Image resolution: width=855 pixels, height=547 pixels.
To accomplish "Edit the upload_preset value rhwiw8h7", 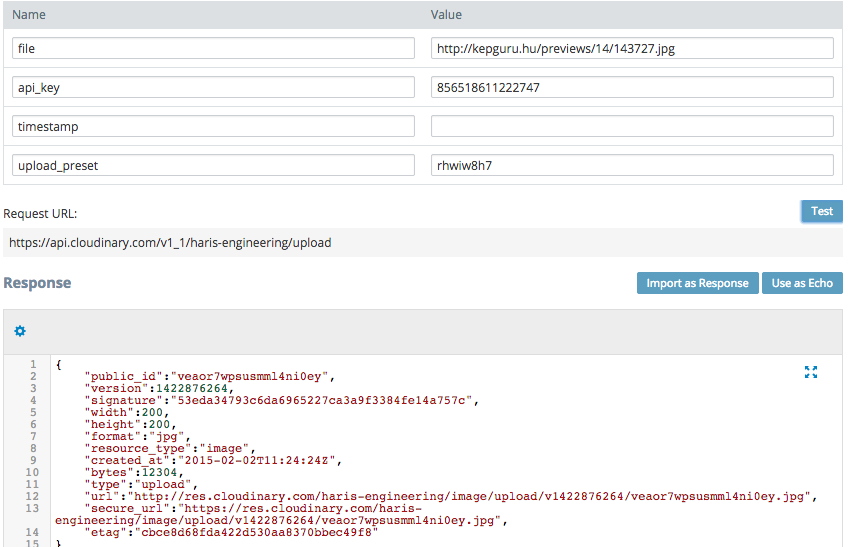I will click(632, 165).
